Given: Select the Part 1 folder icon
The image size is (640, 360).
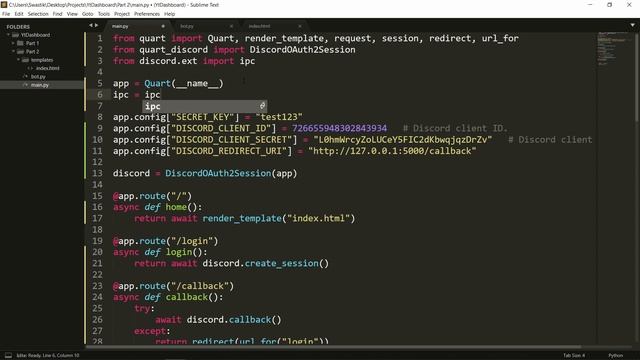Looking at the screenshot, I should (x=20, y=43).
